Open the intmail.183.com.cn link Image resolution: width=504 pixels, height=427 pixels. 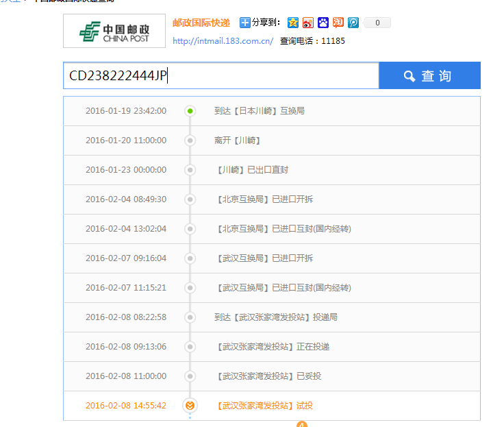coord(223,41)
